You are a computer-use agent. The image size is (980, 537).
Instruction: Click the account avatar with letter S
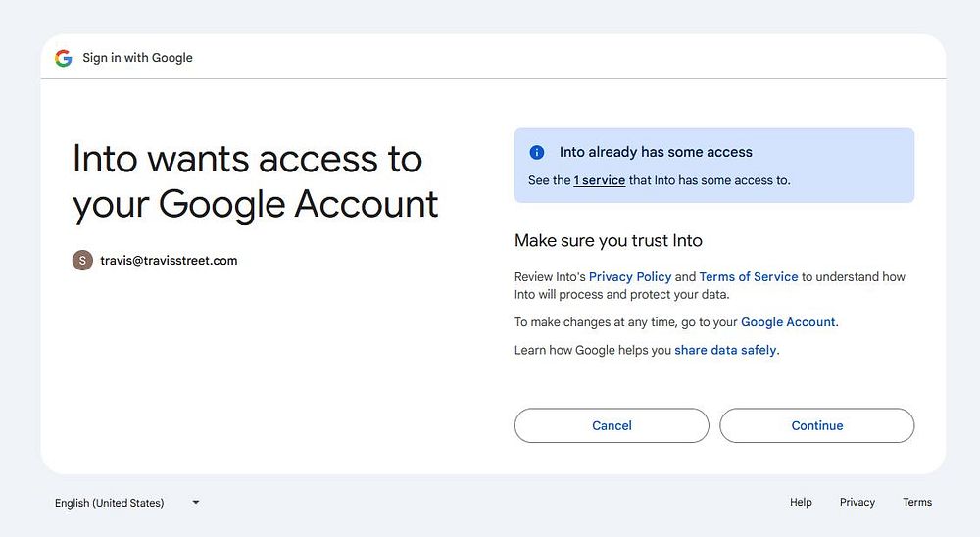click(82, 261)
